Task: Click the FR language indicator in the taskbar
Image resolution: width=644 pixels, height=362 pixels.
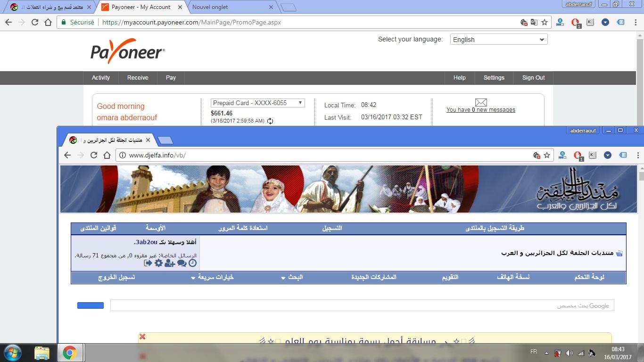Action: pos(534,352)
